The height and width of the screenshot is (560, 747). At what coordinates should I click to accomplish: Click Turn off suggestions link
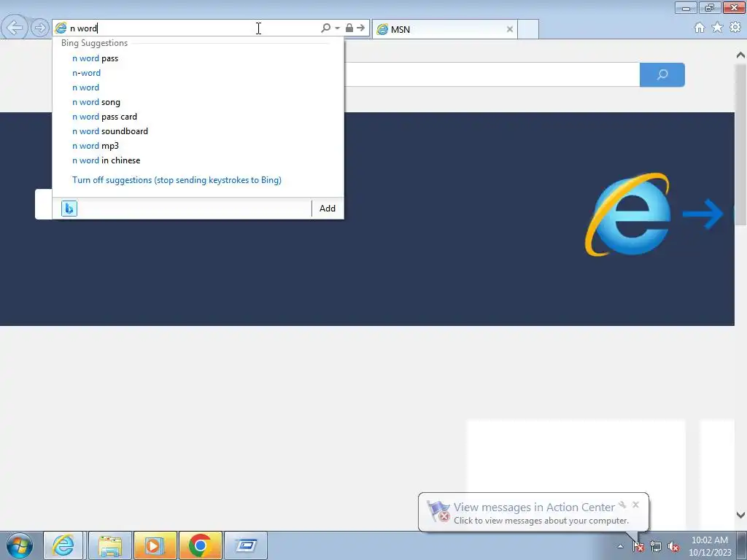pos(177,180)
